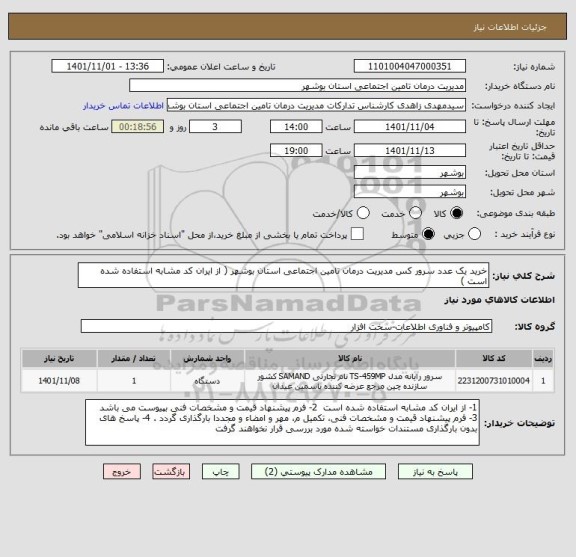Click the تاریخ نیاز column header
Viewport: 576px width, 557px height.
click(59, 359)
